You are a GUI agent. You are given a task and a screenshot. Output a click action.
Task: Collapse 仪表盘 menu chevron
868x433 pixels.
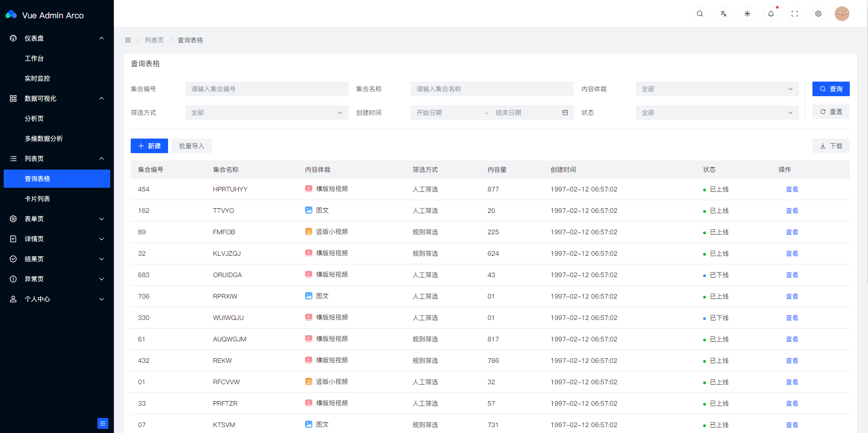102,38
